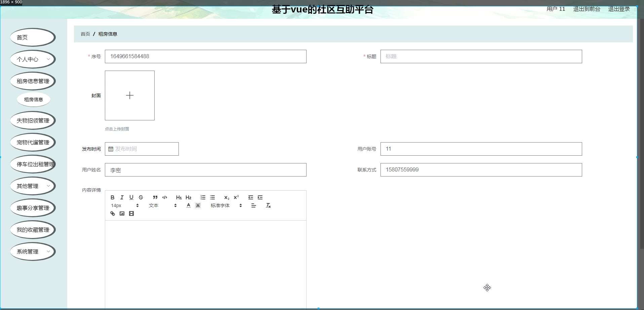Open the text alignment options
Screen dimensions: 644x310
pos(253,205)
